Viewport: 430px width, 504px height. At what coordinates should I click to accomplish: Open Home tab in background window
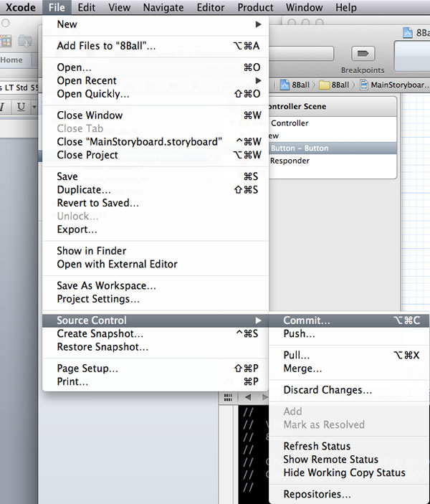11,60
